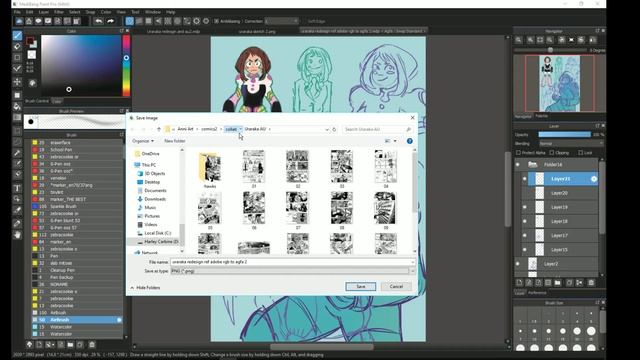Select the Hawks folder thumbnail
The image size is (640, 360).
pos(210,170)
